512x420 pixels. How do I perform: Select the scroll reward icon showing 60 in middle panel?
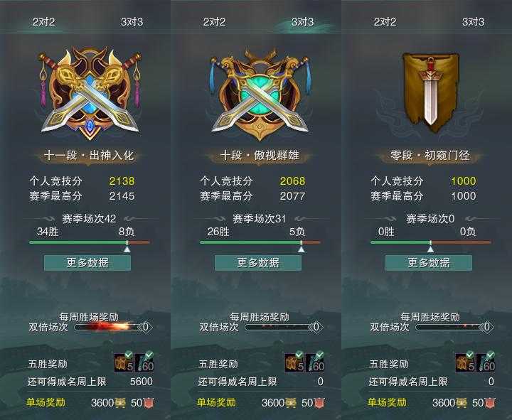[316, 364]
